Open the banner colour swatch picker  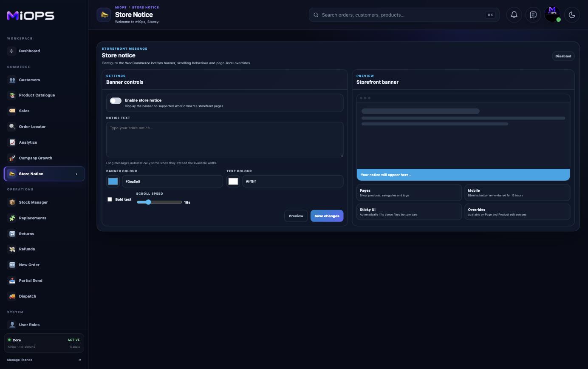(113, 182)
